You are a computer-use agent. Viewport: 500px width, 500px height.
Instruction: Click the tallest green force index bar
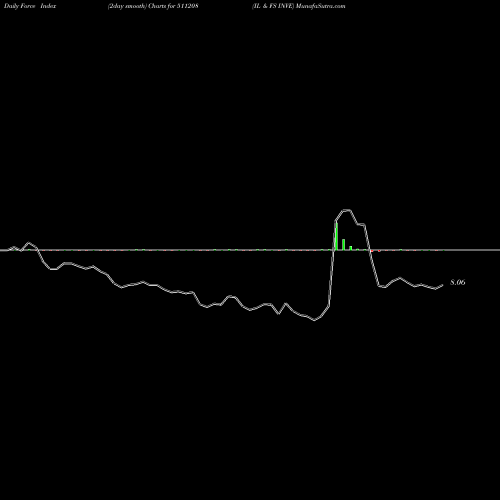[337, 236]
